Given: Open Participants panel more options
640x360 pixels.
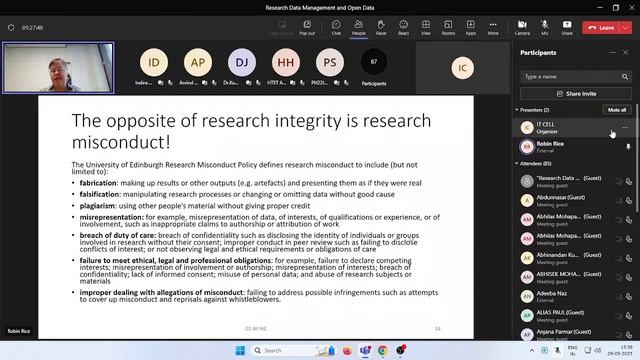Looking at the screenshot, I should [x=612, y=53].
